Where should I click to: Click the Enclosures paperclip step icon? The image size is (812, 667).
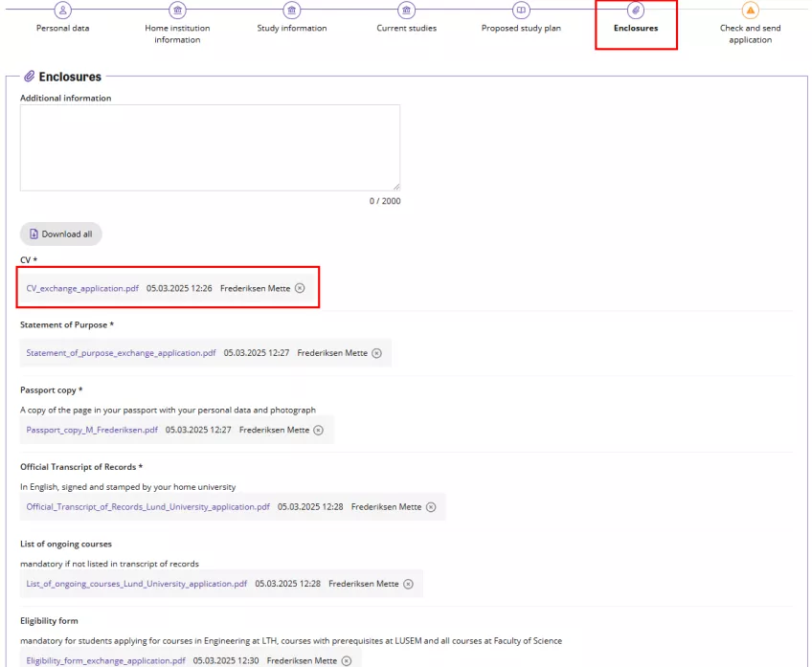tap(636, 11)
